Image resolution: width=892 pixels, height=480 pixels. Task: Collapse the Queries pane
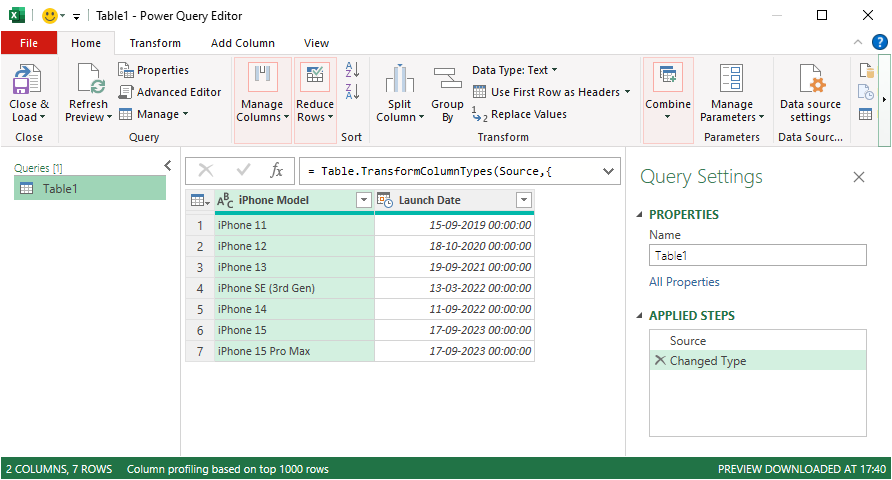(168, 165)
